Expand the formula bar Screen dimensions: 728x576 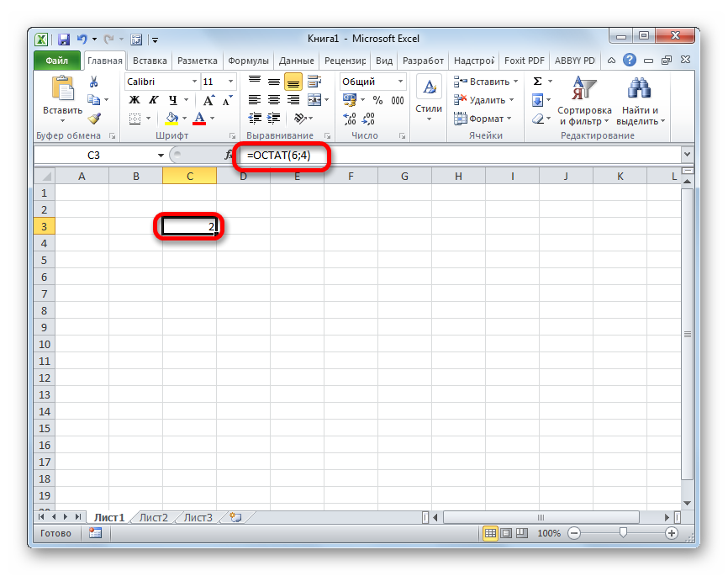(x=688, y=155)
